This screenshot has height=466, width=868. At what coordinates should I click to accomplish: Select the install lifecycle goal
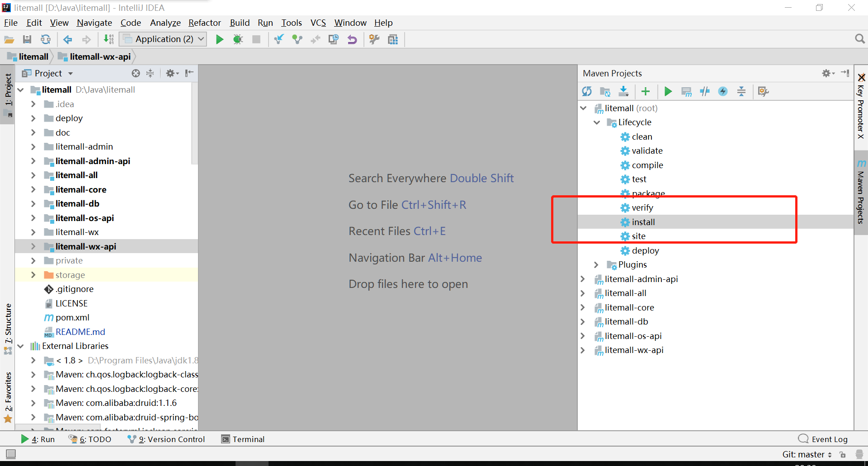pyautogui.click(x=643, y=222)
